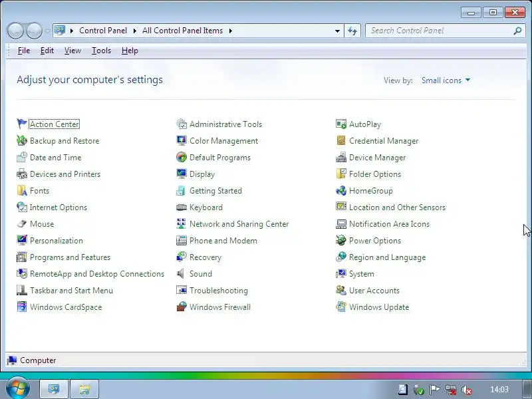Click the Back navigation button
The width and height of the screenshot is (532, 399).
pos(15,31)
